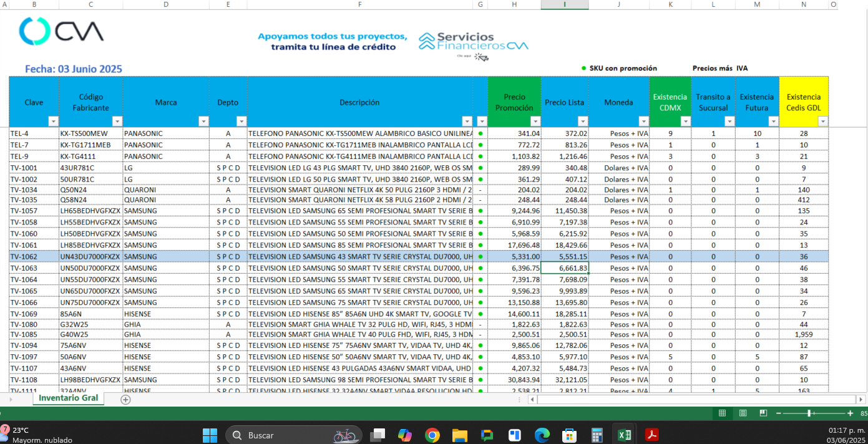Select the 'Fecha: 03 Junio 2025' text
The image size is (868, 444).
pos(74,69)
